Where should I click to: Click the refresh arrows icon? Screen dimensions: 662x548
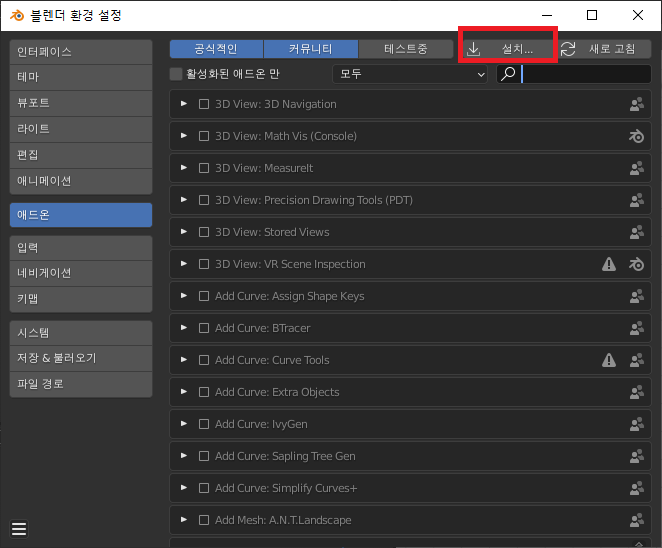pos(568,49)
